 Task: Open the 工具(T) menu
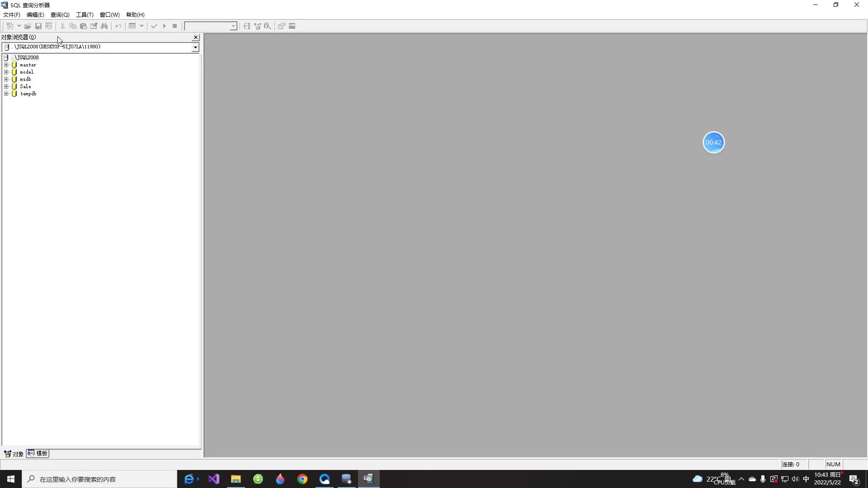(x=85, y=15)
